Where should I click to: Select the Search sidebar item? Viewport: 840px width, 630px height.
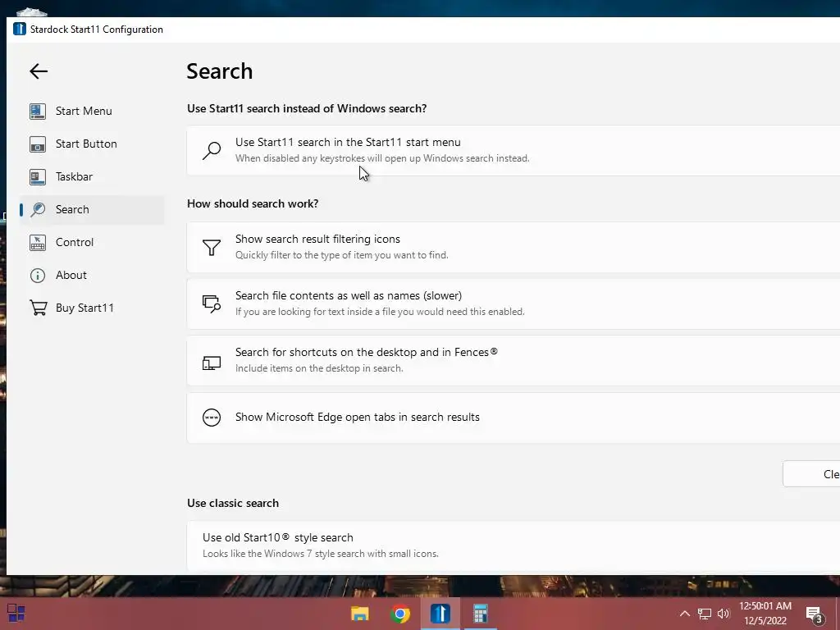click(x=92, y=209)
